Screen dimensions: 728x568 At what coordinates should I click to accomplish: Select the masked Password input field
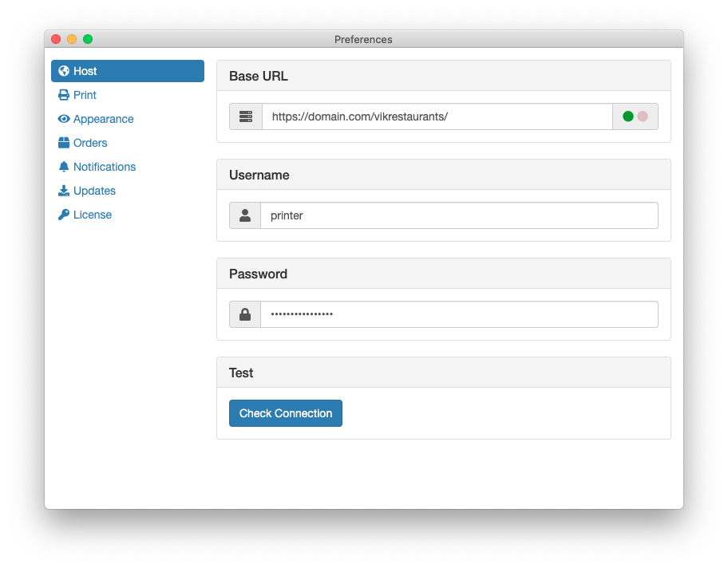459,314
